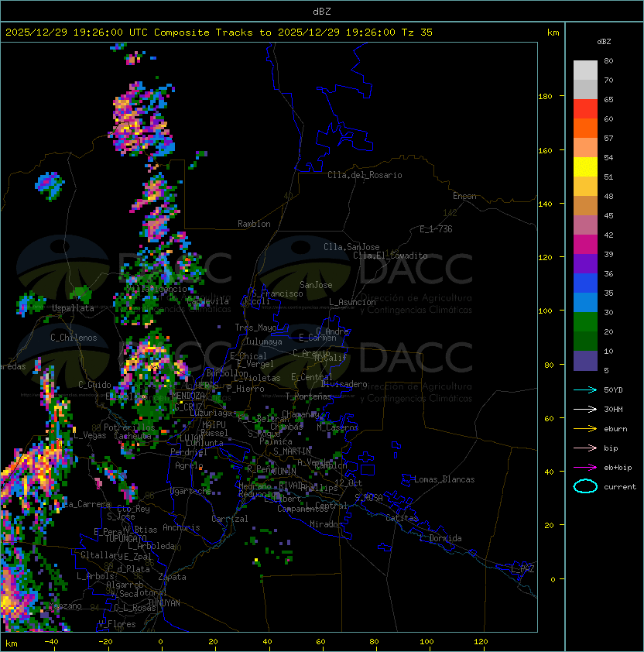
Task: Pick the slate-blue bottom swatch of dBZ scale
Action: click(x=585, y=361)
